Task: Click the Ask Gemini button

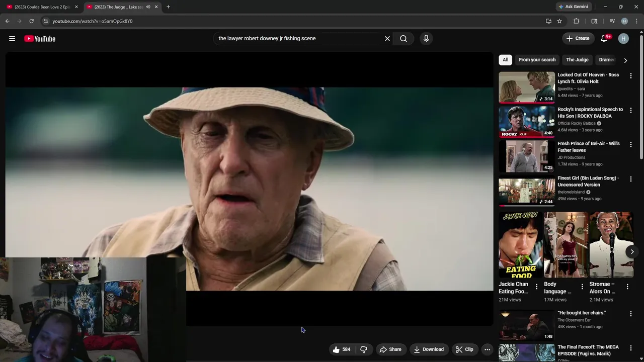Action: [x=573, y=7]
